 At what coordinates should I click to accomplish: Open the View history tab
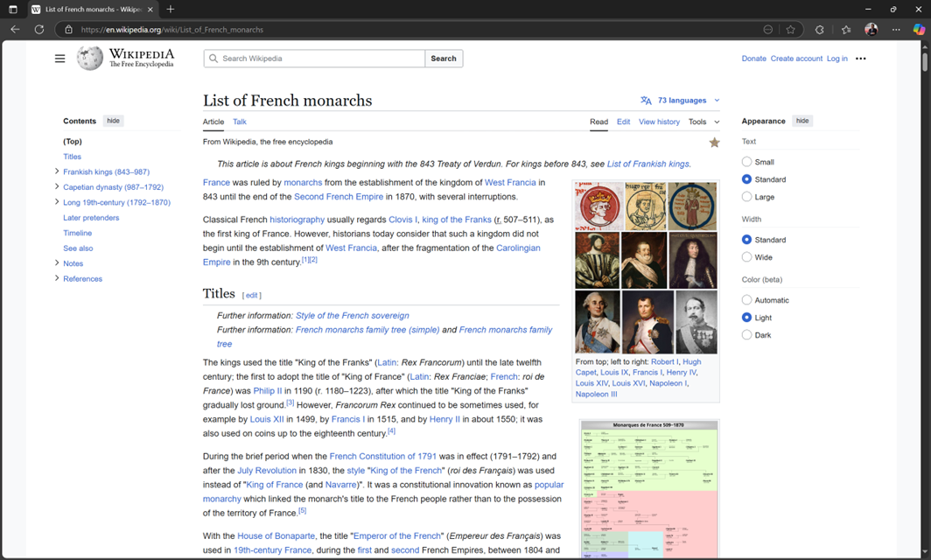(658, 122)
